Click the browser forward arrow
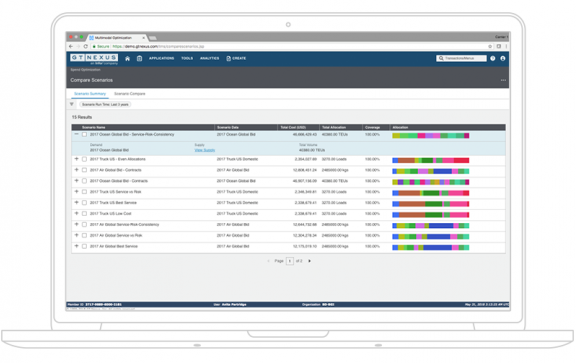576x363 pixels. coord(78,46)
